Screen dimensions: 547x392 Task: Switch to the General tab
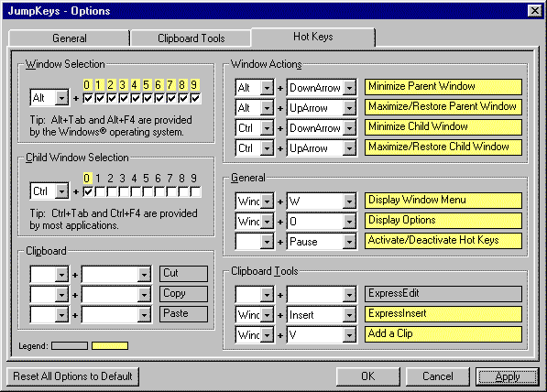coord(69,38)
